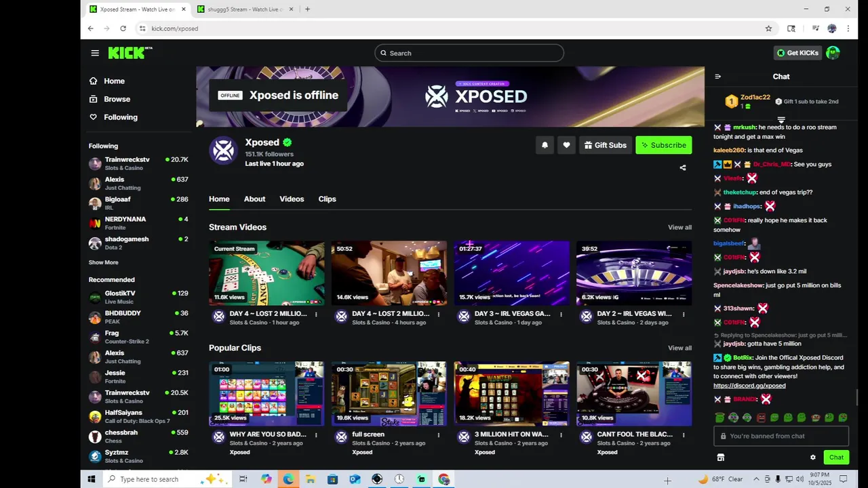
Task: Go to Home in sidebar
Action: click(107, 81)
